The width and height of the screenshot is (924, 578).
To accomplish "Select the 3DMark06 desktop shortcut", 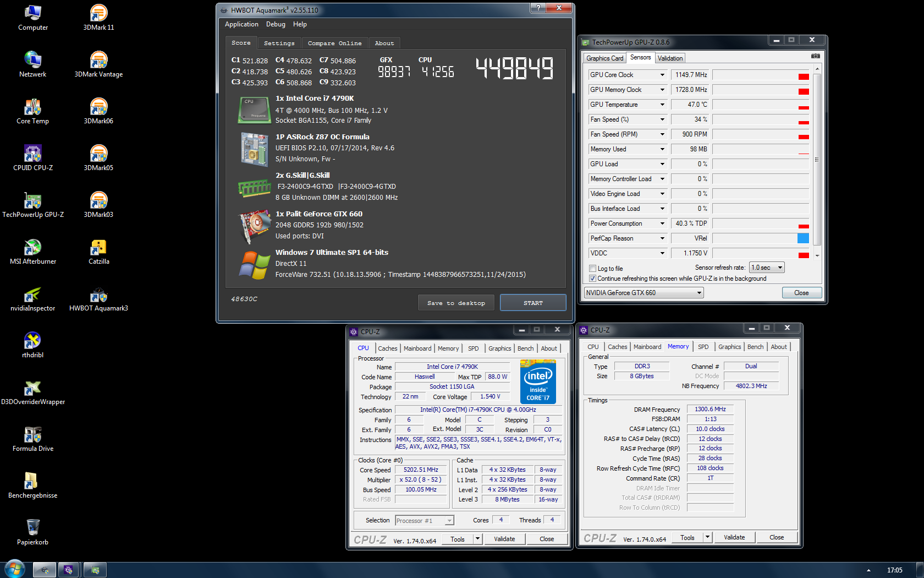I will pos(98,111).
